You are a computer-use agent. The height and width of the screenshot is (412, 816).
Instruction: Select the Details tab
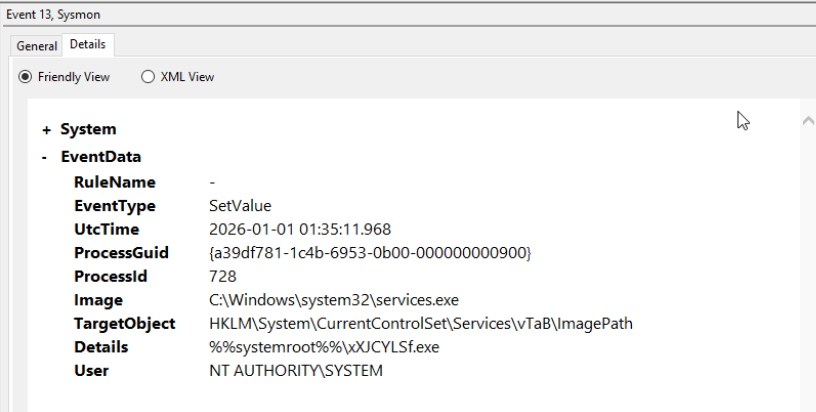click(x=89, y=45)
